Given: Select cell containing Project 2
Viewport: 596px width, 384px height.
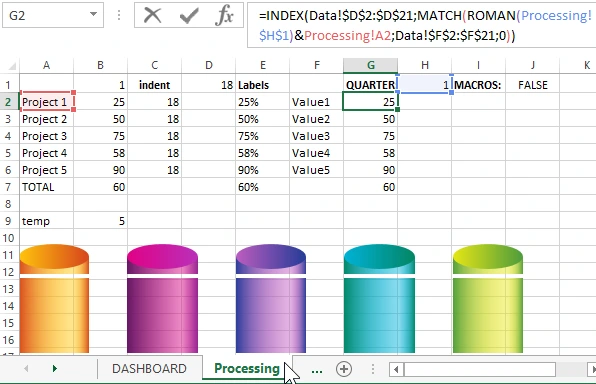Looking at the screenshot, I should [x=46, y=119].
